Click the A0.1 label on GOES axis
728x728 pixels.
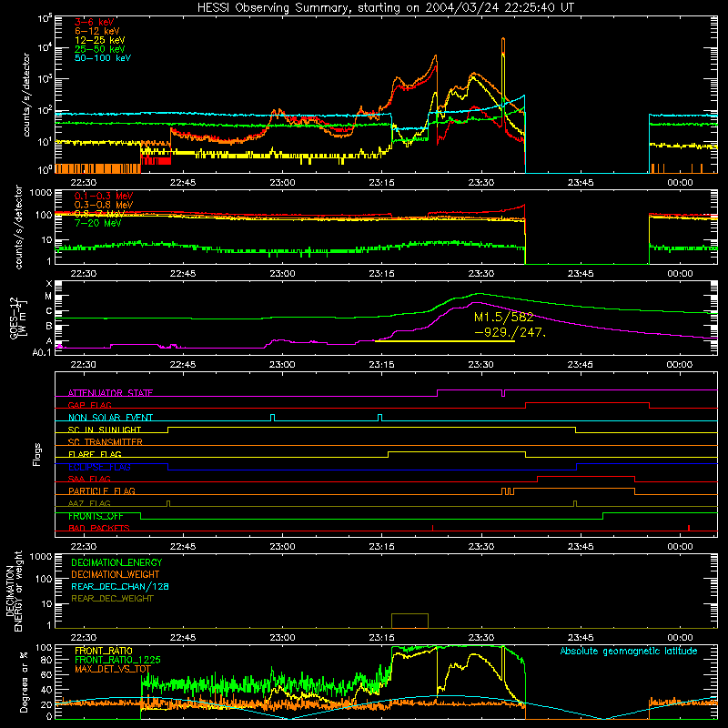[x=42, y=352]
